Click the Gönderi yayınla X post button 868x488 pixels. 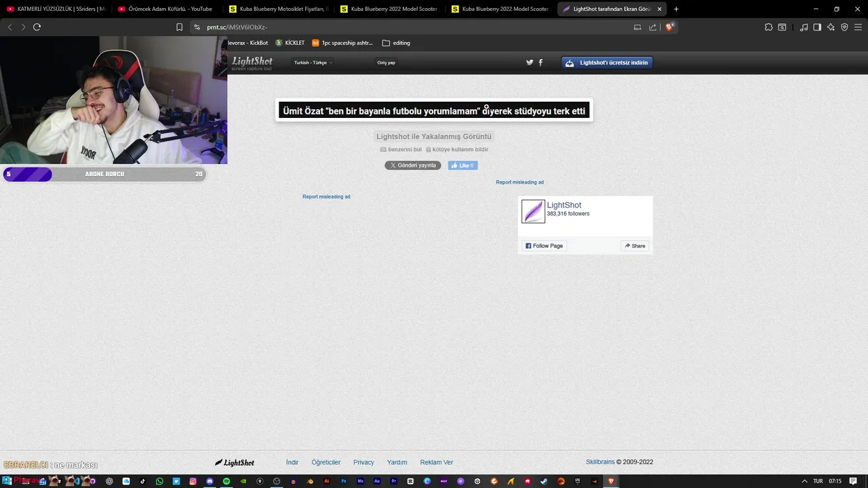point(413,165)
